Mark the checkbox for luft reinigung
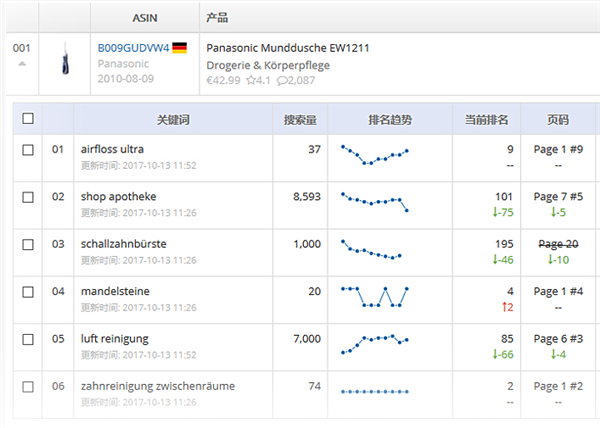600x428 pixels. (28, 339)
